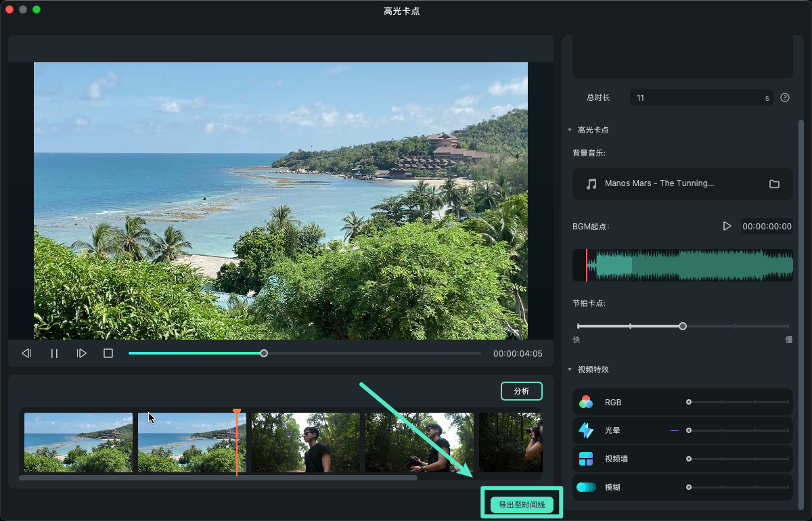
Task: Click the next frame step-forward icon
Action: pyautogui.click(x=81, y=353)
